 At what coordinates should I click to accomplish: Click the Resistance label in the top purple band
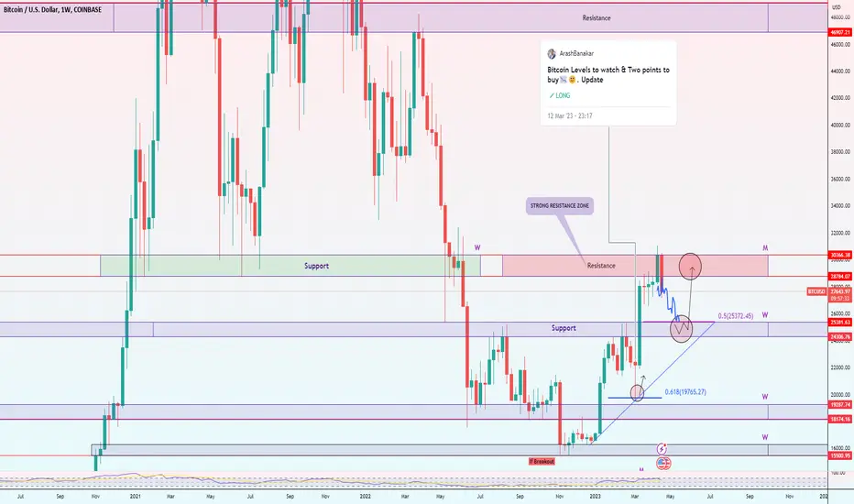coord(597,18)
